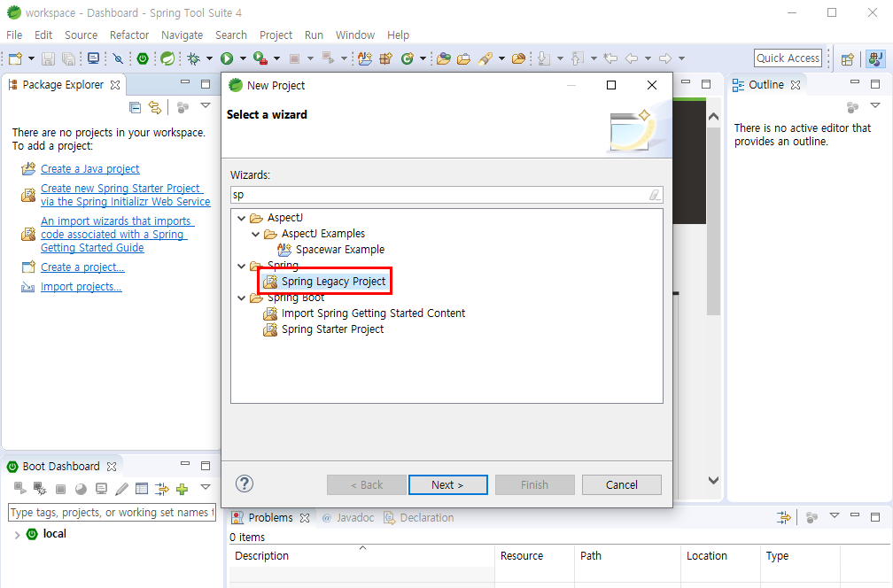Click the Resource column header in Problems
The image size is (893, 588).
point(534,555)
